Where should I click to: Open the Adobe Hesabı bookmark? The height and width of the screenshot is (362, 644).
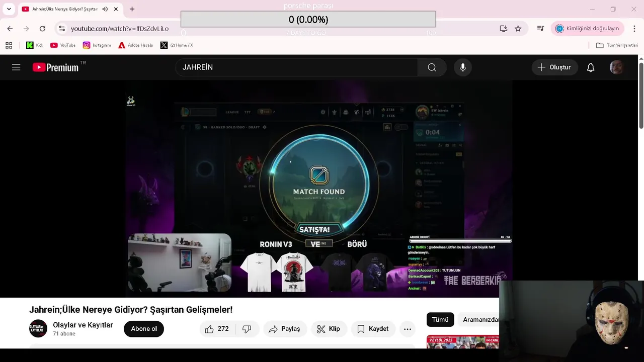(136, 45)
